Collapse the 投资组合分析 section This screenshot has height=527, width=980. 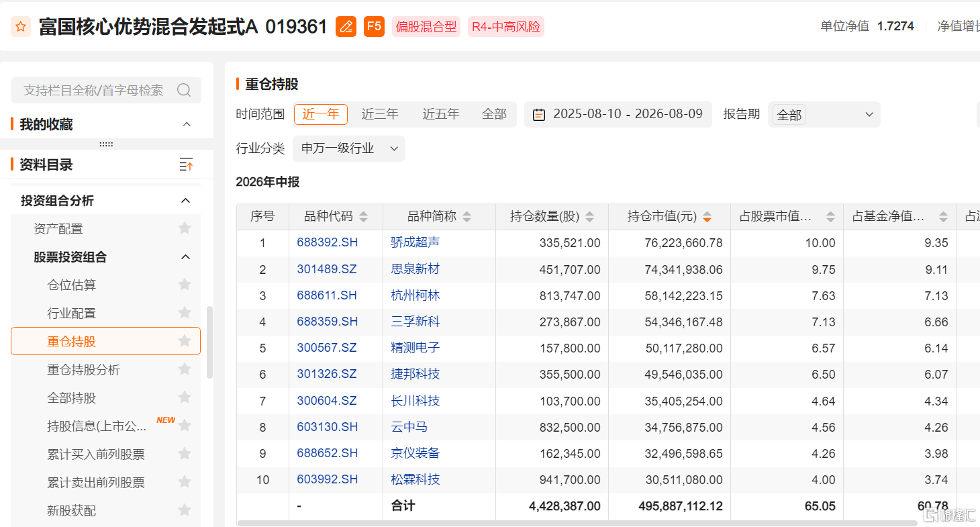point(187,200)
